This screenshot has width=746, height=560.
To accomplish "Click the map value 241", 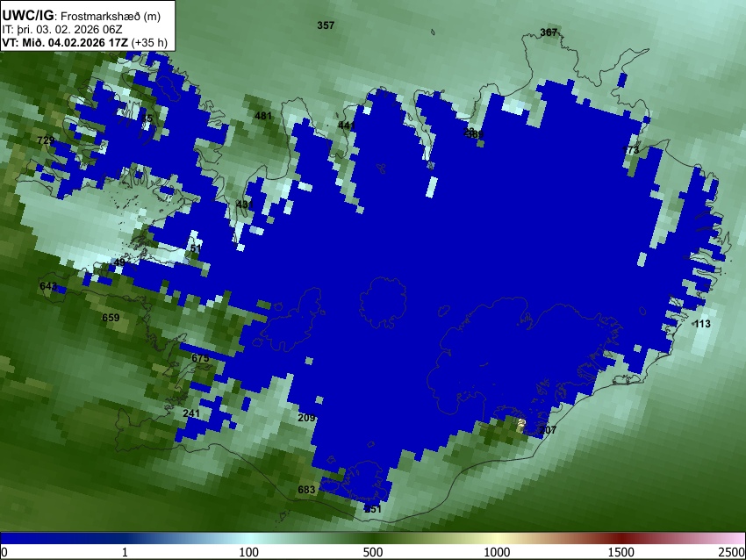I will [191, 413].
